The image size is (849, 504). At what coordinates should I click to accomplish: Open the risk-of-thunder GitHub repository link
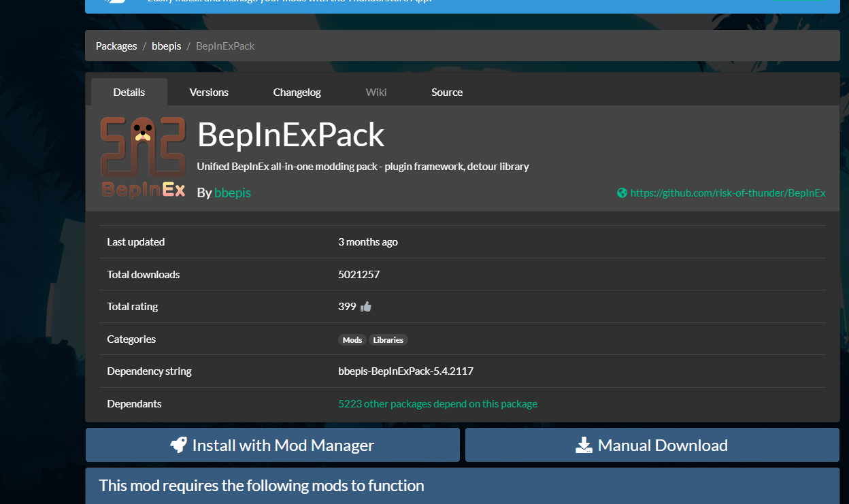[x=728, y=193]
